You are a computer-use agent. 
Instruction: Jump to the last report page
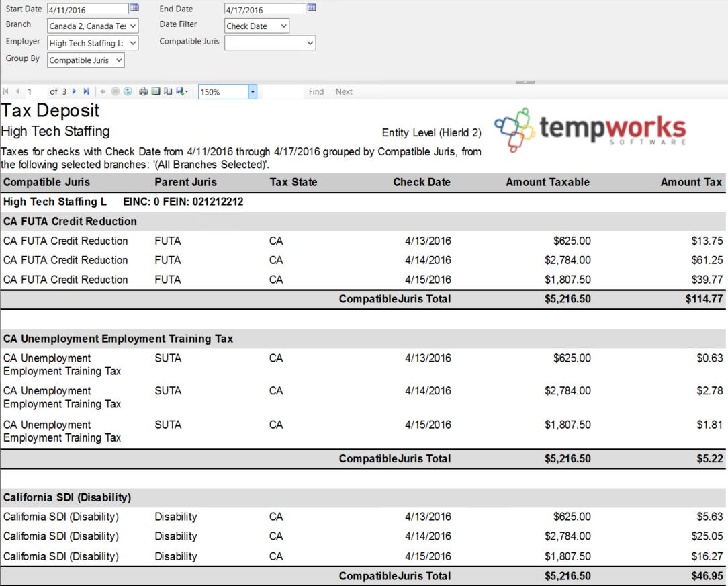tap(87, 91)
